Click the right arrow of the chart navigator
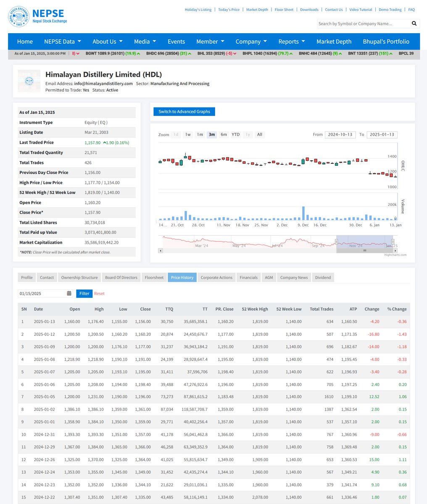Image resolution: width=427 pixels, height=504 pixels. pos(395,250)
